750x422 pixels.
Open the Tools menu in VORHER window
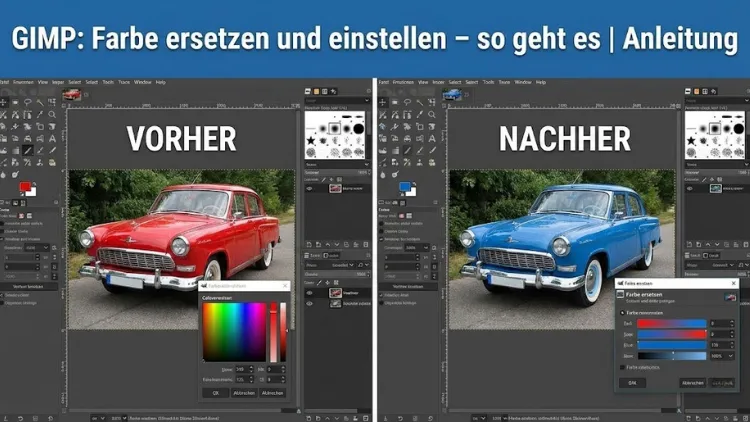click(x=108, y=82)
